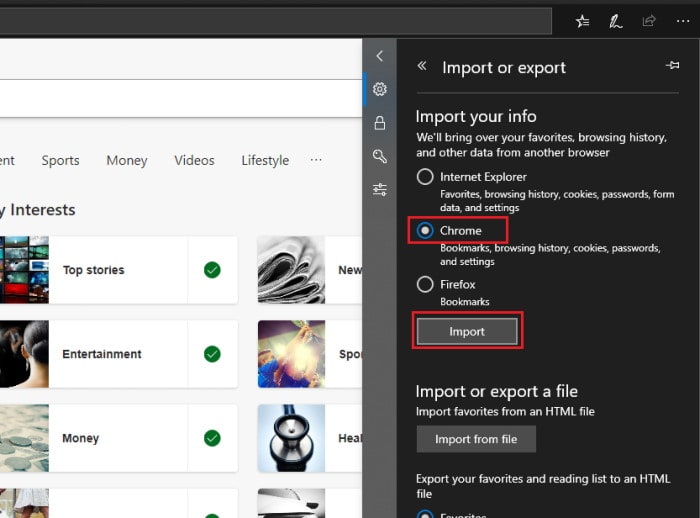700x518 pixels.
Task: Click the Top stories label
Action: [94, 270]
